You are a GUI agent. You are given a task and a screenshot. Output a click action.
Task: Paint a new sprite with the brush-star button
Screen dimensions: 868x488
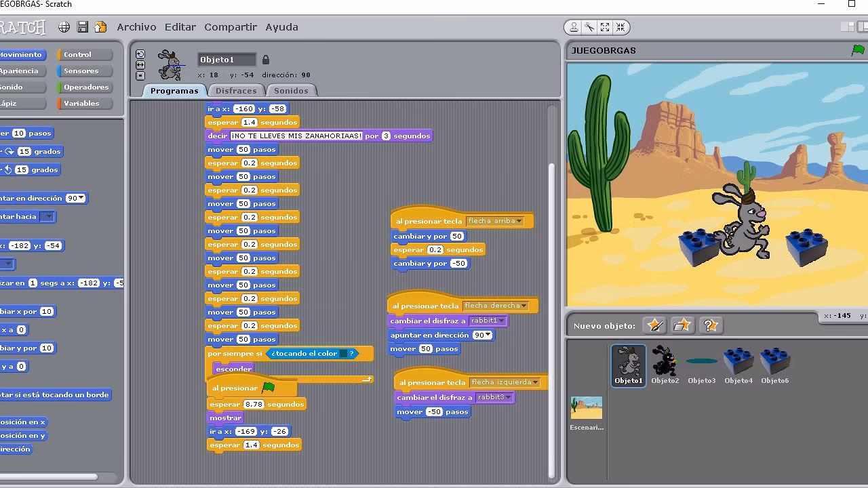click(x=655, y=325)
